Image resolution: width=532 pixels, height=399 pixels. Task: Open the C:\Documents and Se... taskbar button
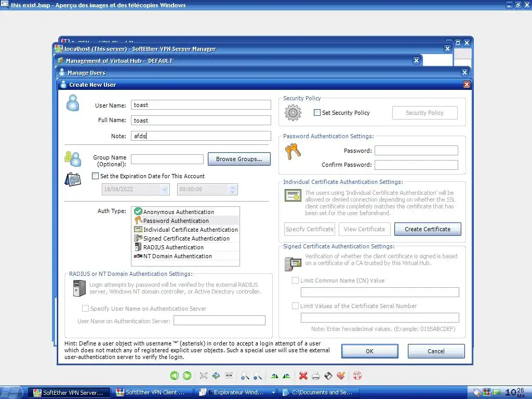(x=317, y=393)
